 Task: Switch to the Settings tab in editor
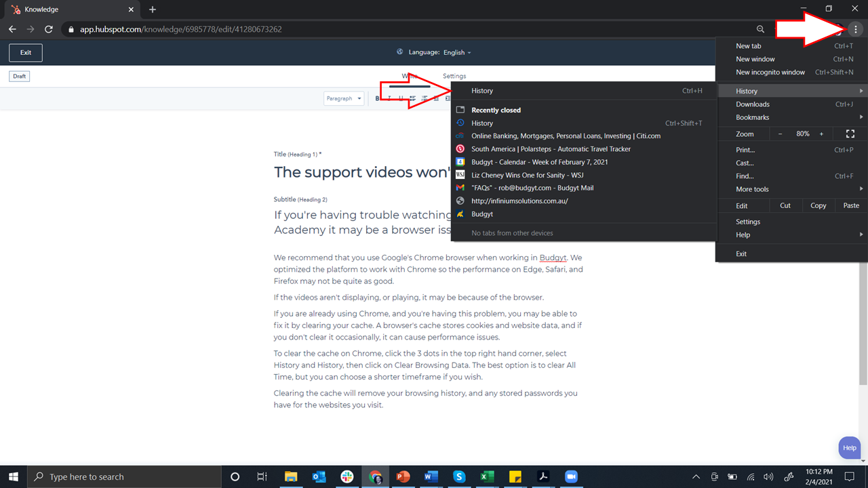[x=454, y=76]
